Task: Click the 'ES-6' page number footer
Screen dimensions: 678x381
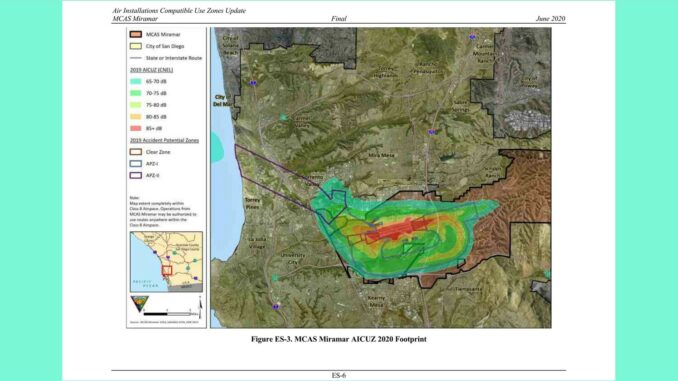Action: point(339,375)
